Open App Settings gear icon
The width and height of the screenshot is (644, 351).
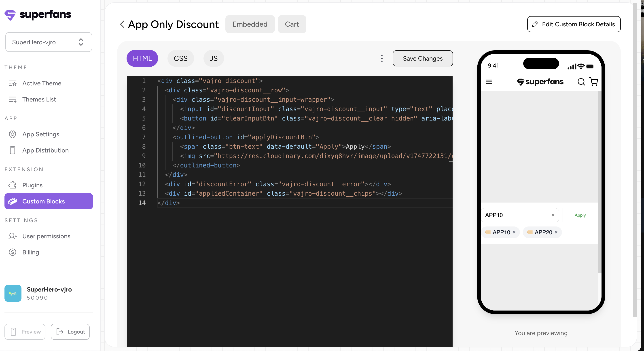(13, 134)
